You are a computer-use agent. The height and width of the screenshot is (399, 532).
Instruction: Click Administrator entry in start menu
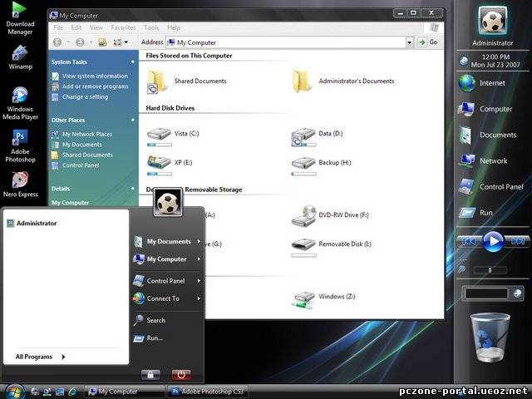32,224
